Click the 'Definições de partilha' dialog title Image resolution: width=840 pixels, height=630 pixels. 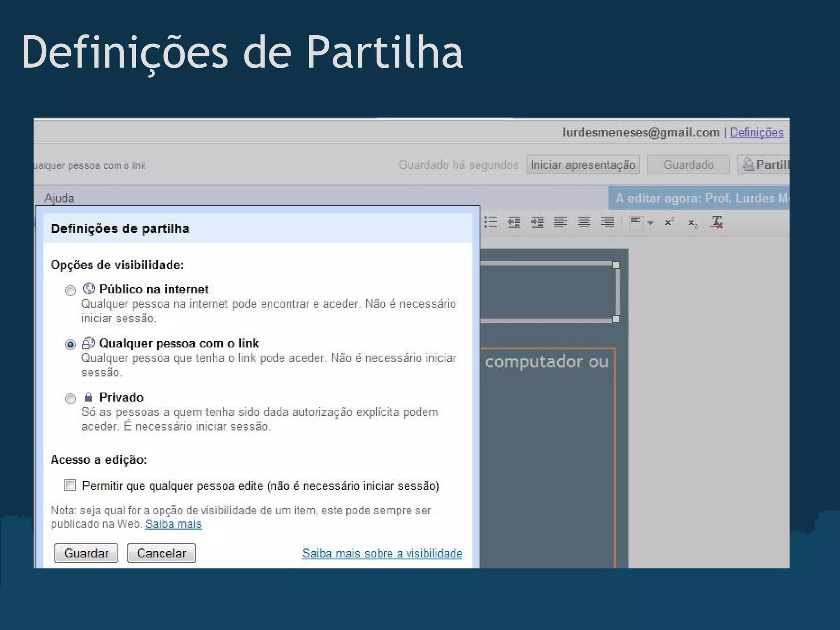(120, 228)
